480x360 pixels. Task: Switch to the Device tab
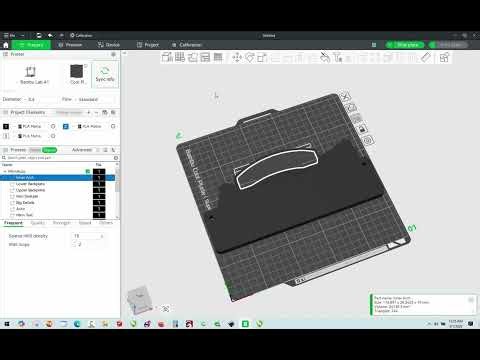click(109, 45)
